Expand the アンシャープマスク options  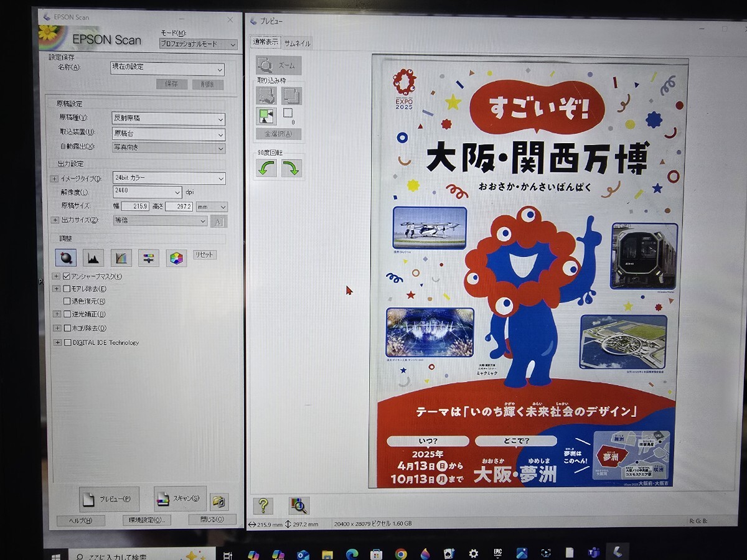(x=56, y=276)
